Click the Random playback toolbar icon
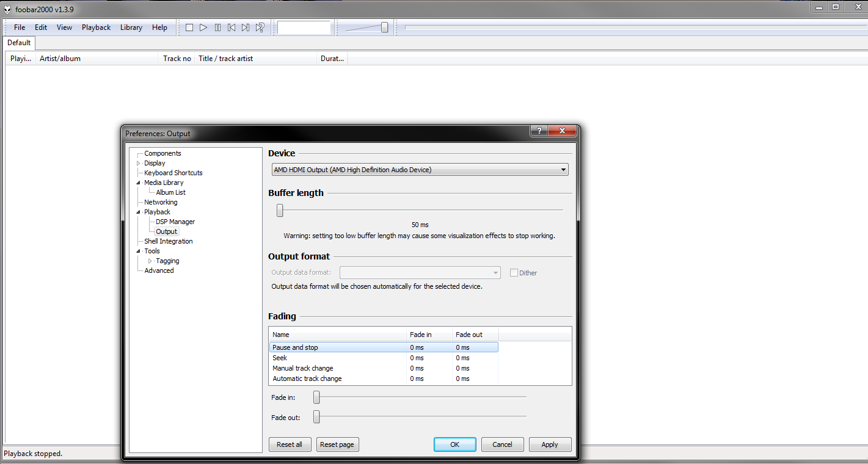Image resolution: width=868 pixels, height=464 pixels. (x=260, y=27)
